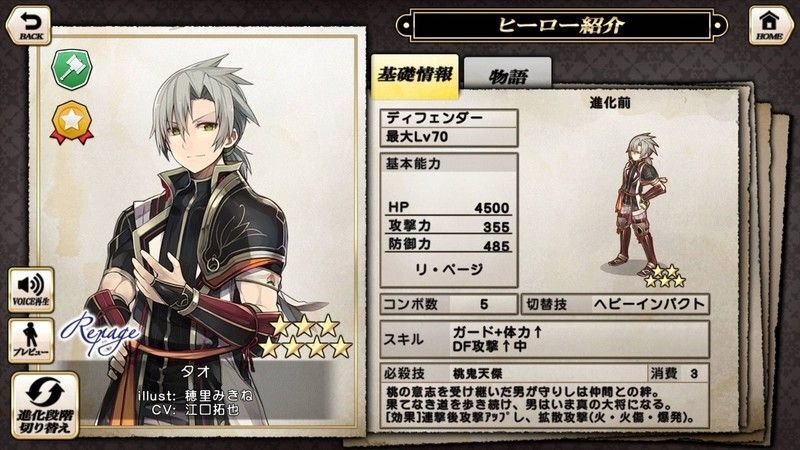This screenshot has width=800, height=450.
Task: Click the Repage logo on portrait
Action: click(99, 334)
